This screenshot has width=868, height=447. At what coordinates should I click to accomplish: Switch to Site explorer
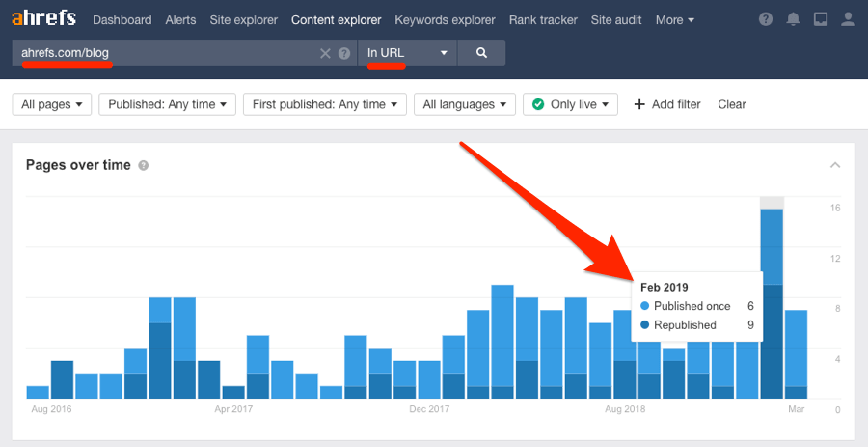coord(244,20)
